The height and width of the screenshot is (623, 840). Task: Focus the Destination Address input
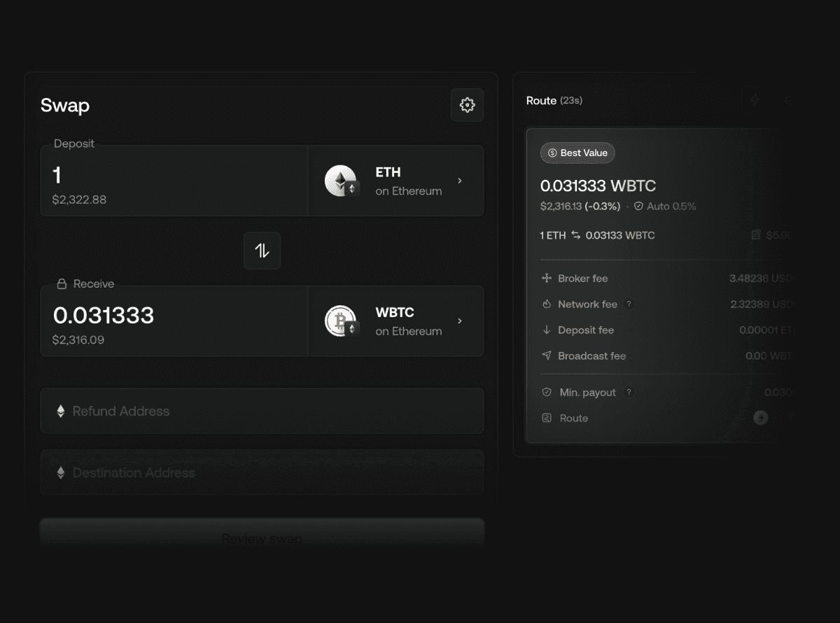(262, 472)
